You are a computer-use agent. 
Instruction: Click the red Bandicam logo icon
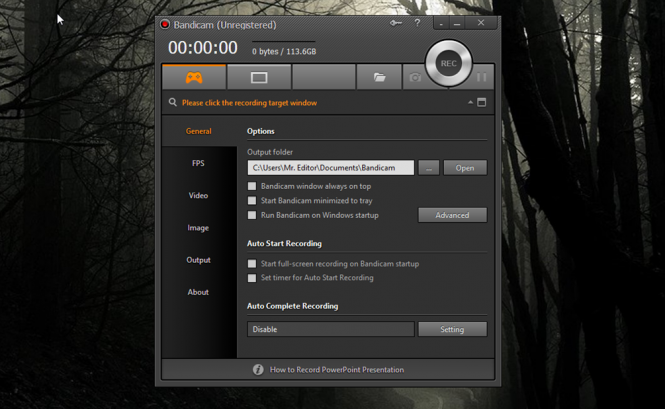coord(165,25)
